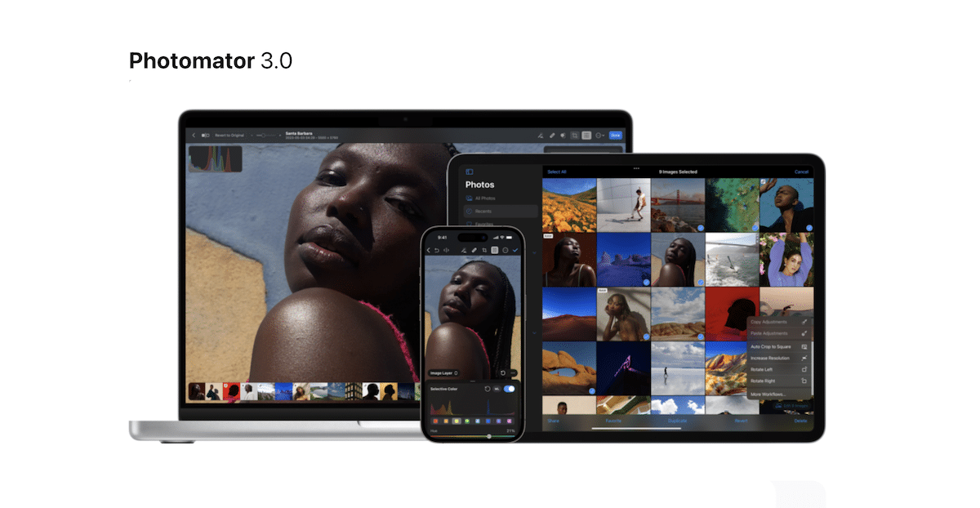Select the red color swatch on the iPhone
This screenshot has height=508, width=980.
435,421
